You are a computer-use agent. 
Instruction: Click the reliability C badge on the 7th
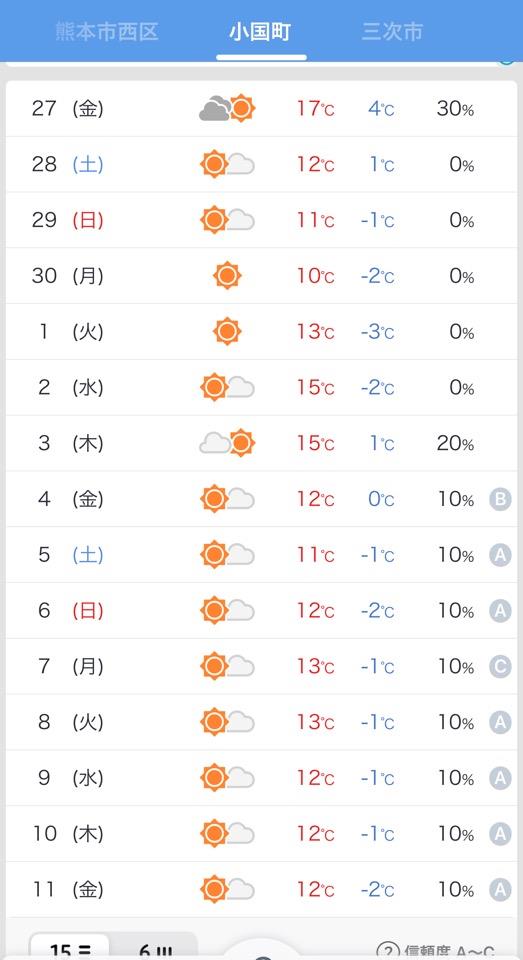[500, 667]
